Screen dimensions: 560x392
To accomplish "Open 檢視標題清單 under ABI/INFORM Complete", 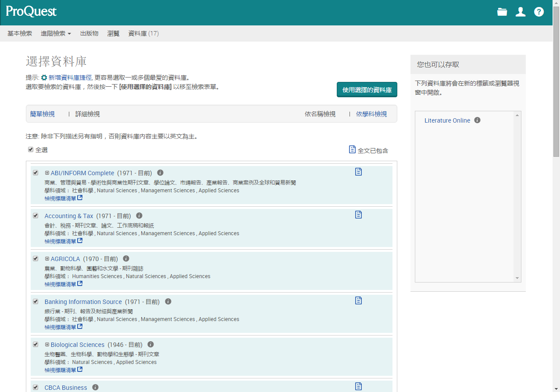I will [60, 198].
